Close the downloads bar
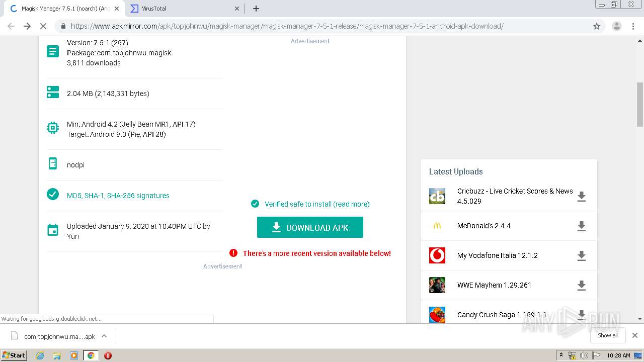644x362 pixels. (x=635, y=335)
